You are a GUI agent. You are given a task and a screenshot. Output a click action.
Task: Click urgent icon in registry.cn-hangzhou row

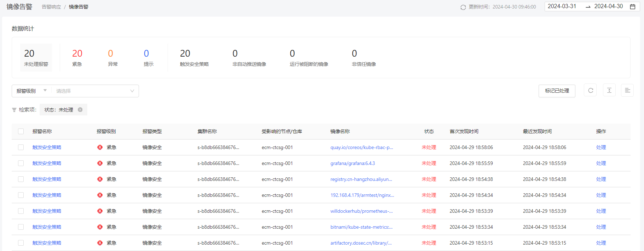click(100, 179)
